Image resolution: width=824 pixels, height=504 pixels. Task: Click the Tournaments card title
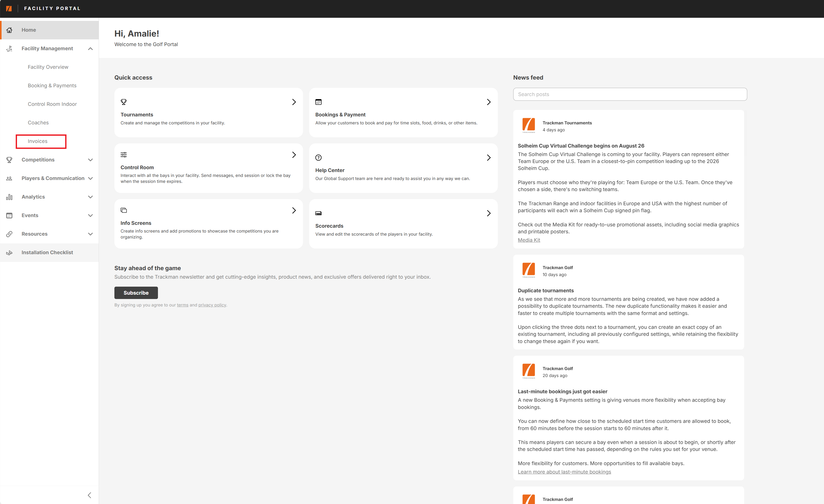[137, 115]
